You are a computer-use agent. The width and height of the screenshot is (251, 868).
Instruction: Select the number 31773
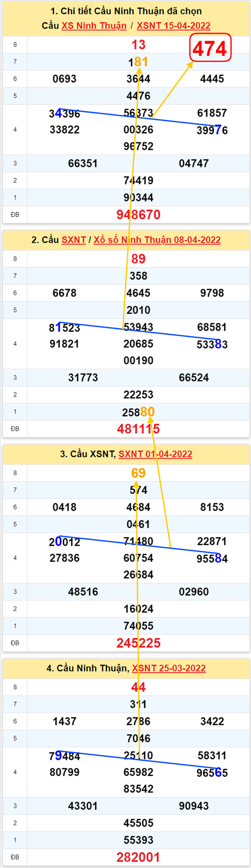(83, 378)
